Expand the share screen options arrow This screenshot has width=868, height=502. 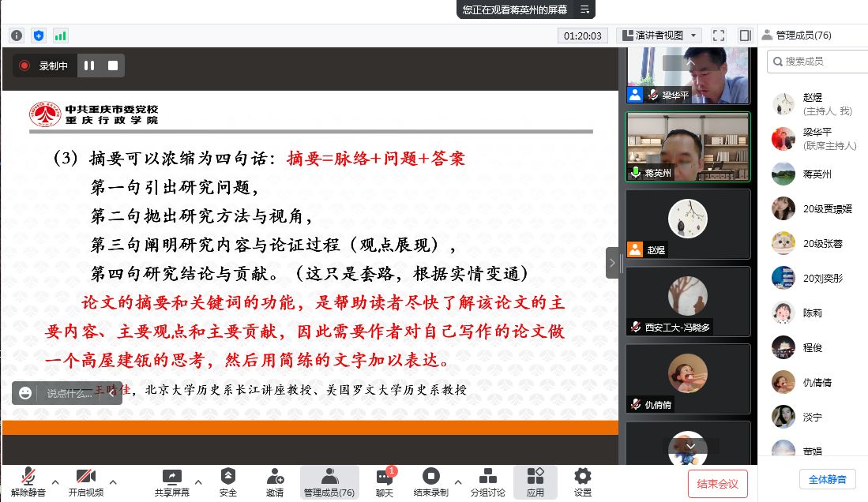pyautogui.click(x=197, y=482)
